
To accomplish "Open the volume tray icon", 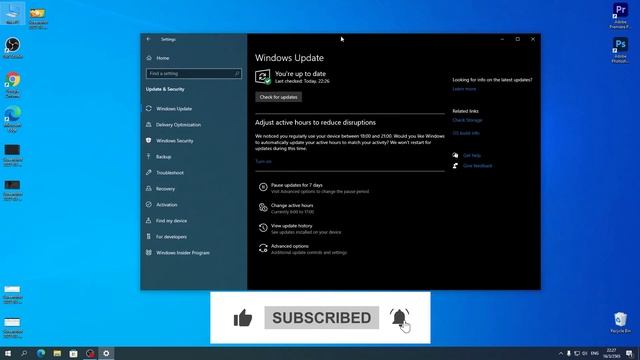I will pyautogui.click(x=584, y=353).
